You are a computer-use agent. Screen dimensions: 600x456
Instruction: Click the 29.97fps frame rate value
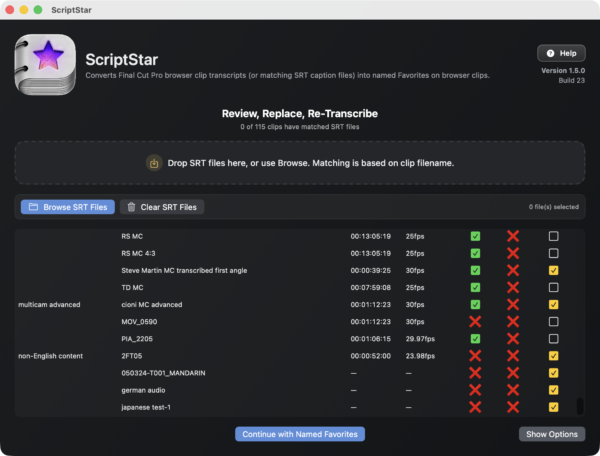(x=420, y=339)
